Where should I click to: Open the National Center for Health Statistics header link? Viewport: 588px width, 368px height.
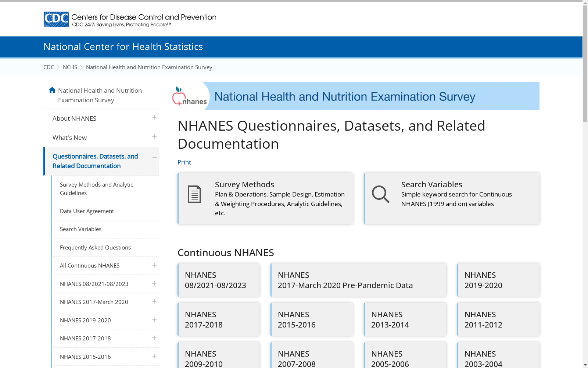123,47
